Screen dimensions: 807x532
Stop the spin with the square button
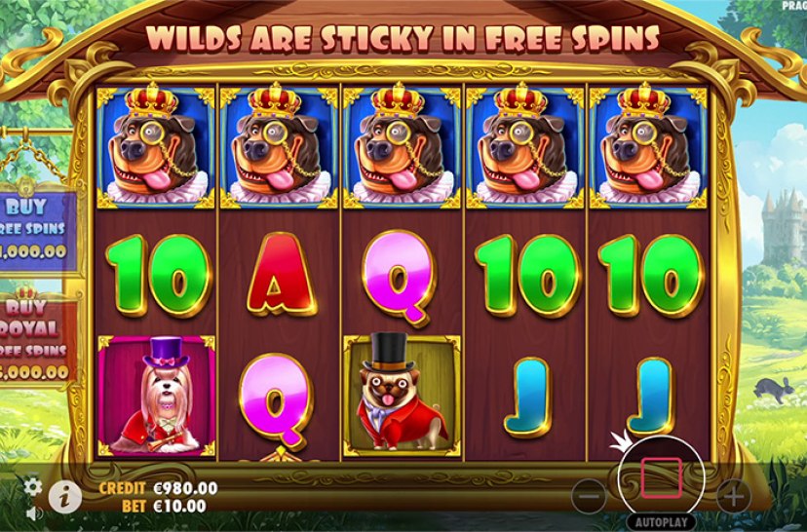(x=661, y=478)
